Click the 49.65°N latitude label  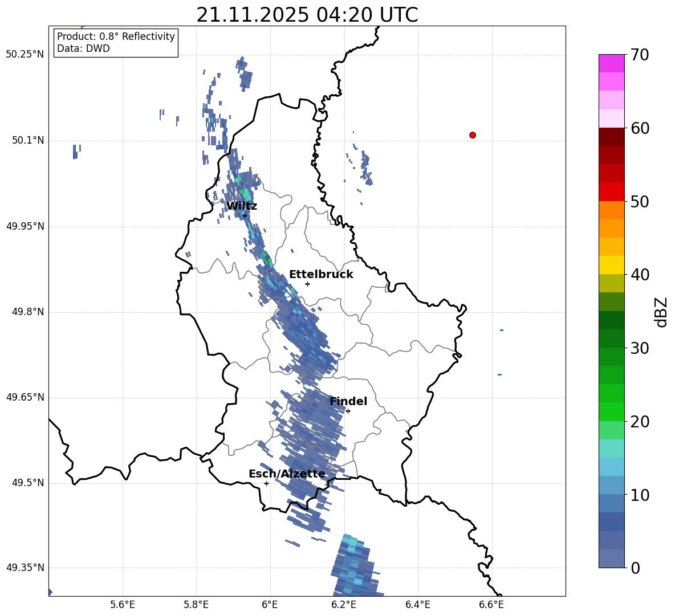pyautogui.click(x=25, y=397)
